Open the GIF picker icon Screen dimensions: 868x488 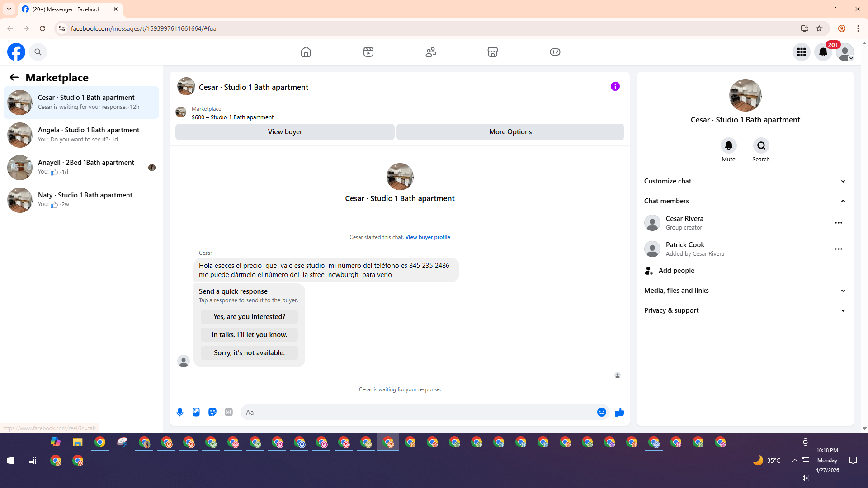tap(229, 412)
